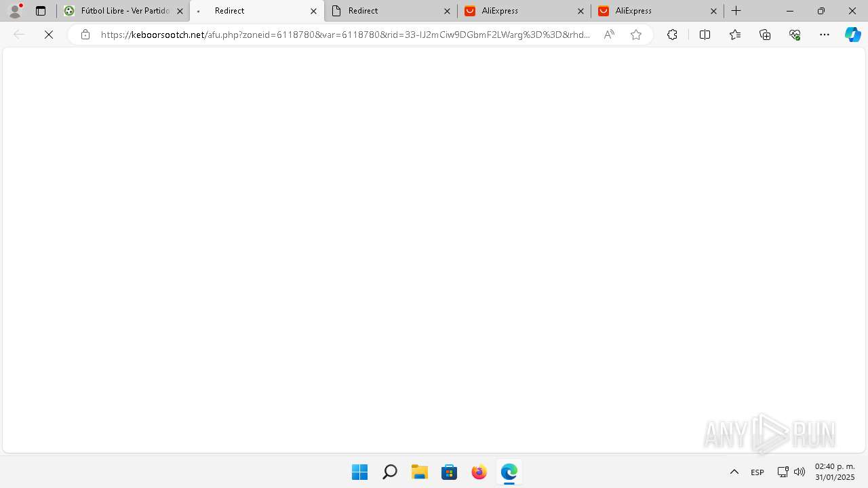The width and height of the screenshot is (868, 488).
Task: Select the active Redirect tab
Action: coord(256,11)
